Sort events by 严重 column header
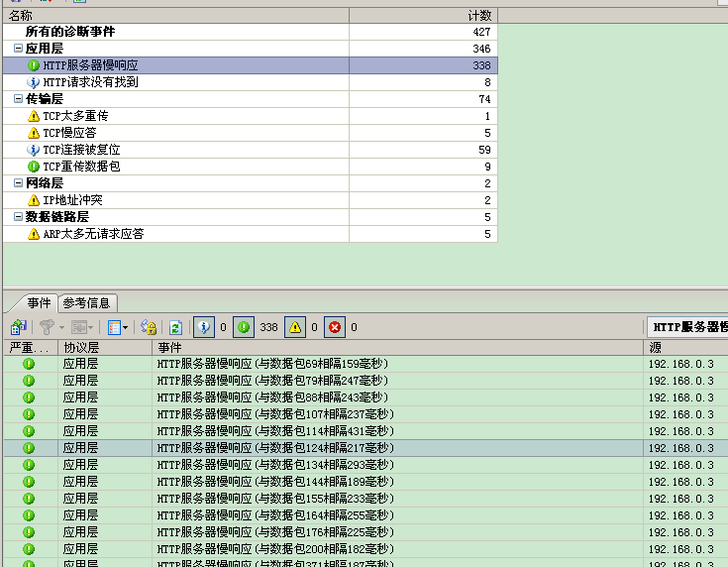728x567 pixels. [x=31, y=347]
